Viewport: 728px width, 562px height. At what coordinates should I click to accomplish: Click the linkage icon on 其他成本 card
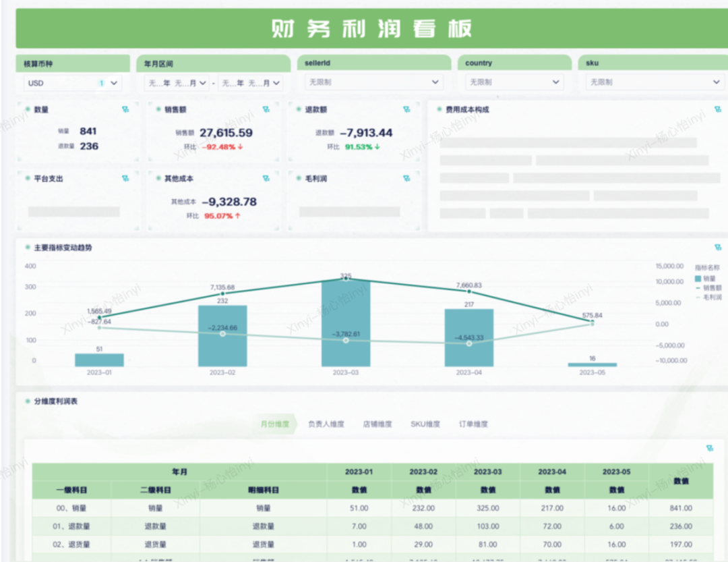(x=266, y=179)
